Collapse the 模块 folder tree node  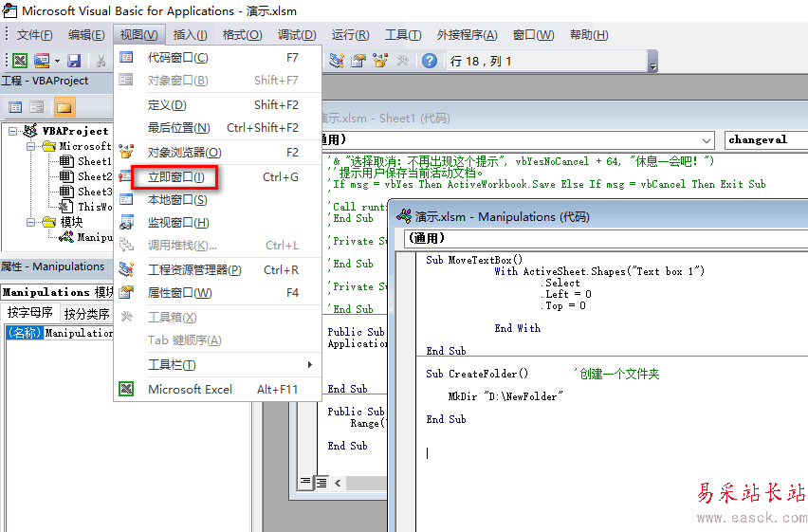point(31,222)
